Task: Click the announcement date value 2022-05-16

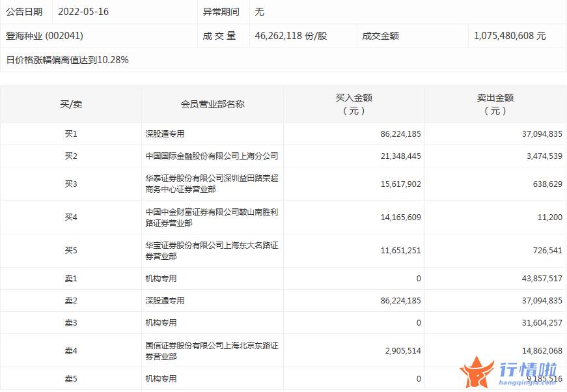Action: 83,12
